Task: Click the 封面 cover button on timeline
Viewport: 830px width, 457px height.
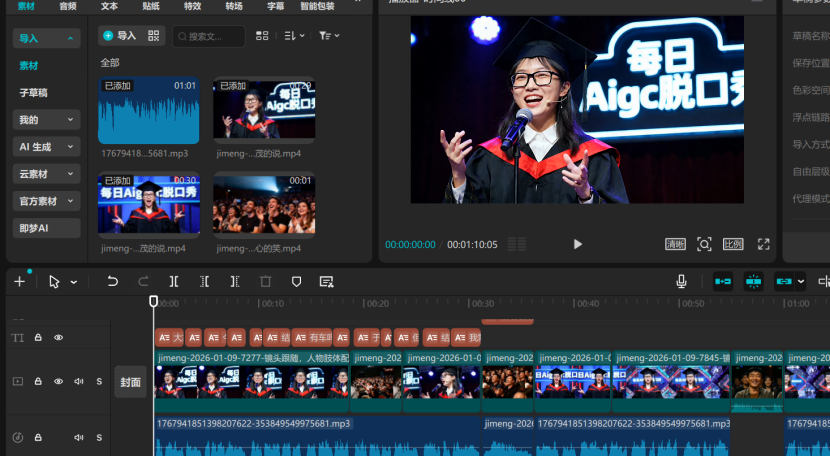Action: coord(131,381)
